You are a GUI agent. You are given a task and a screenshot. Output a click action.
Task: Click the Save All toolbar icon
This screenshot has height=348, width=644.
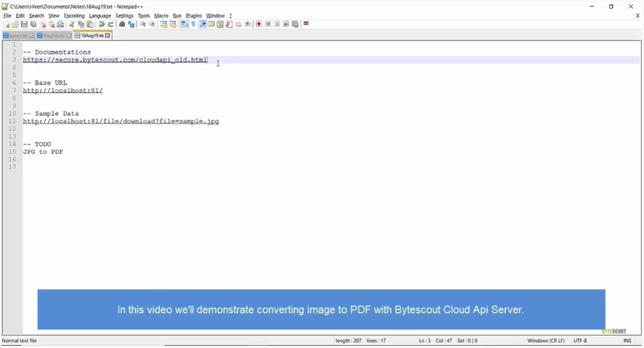[x=33, y=24]
